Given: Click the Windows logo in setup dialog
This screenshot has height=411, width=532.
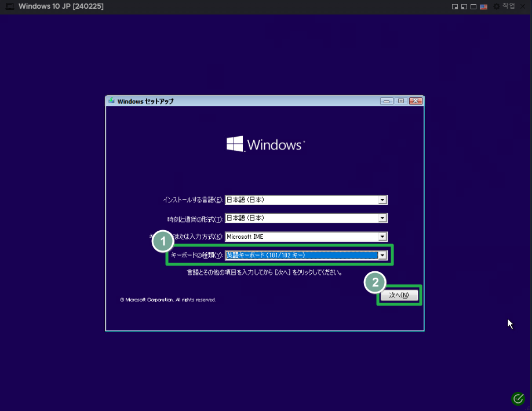Looking at the screenshot, I should [x=234, y=144].
